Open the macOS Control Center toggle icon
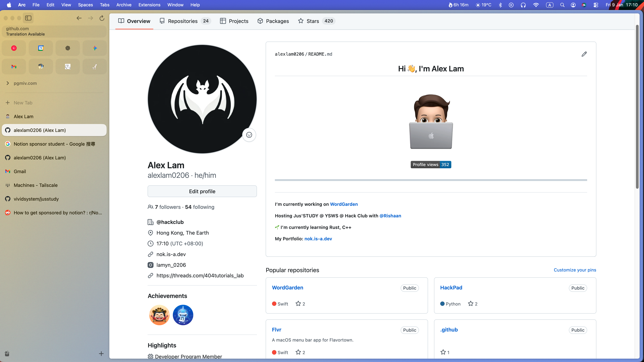The image size is (644, 362). tap(596, 5)
